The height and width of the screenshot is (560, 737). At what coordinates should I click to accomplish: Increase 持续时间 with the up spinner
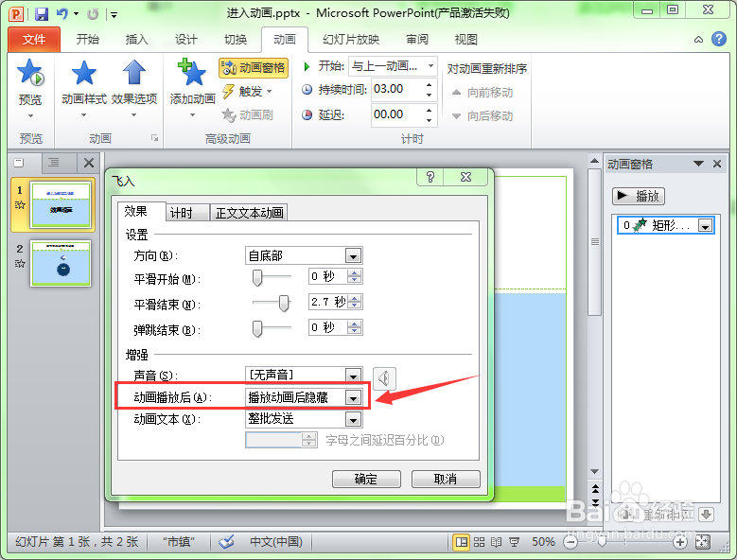click(429, 84)
